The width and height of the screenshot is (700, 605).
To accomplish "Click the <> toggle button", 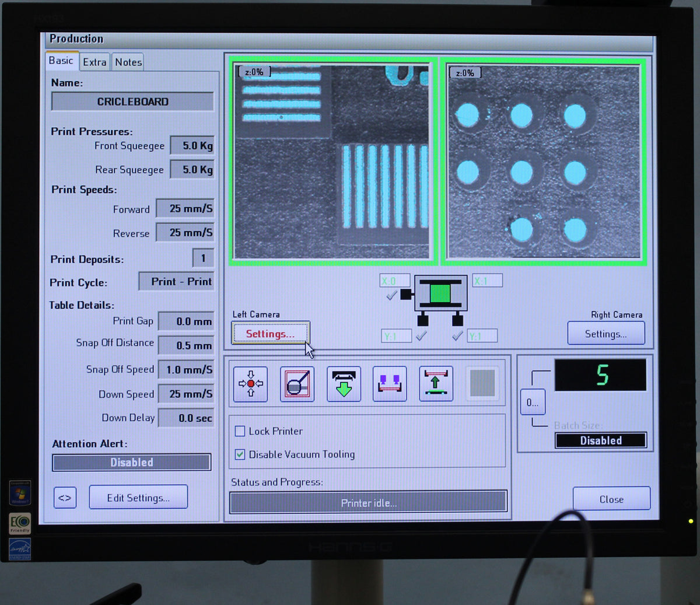I will pyautogui.click(x=65, y=498).
